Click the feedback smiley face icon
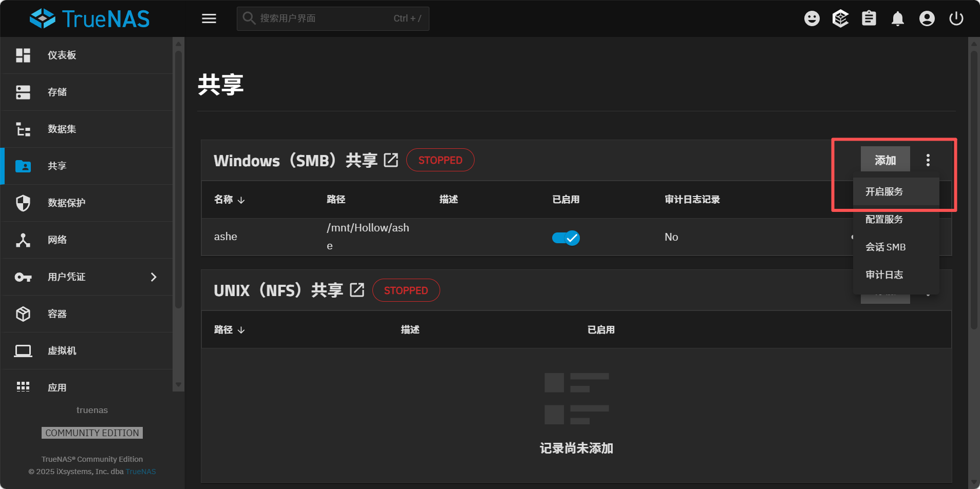Screen dimensions: 980x489 [x=812, y=18]
